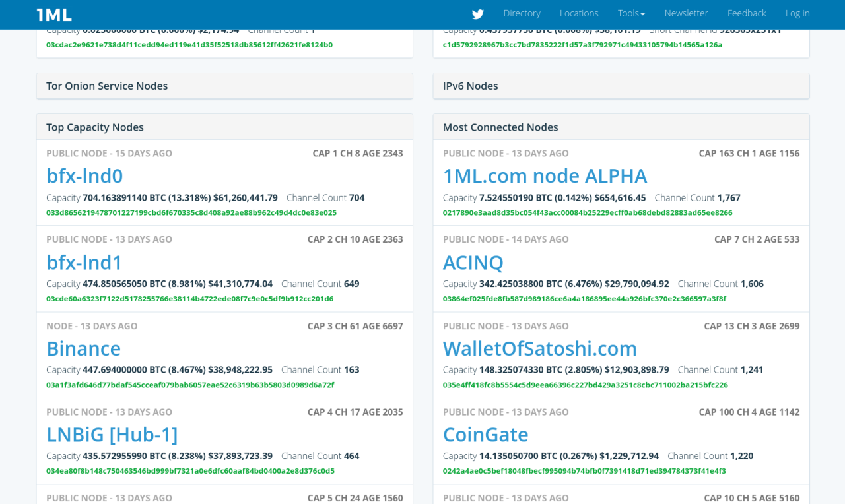
Task: Click the Binance node public key hash
Action: [x=190, y=385]
